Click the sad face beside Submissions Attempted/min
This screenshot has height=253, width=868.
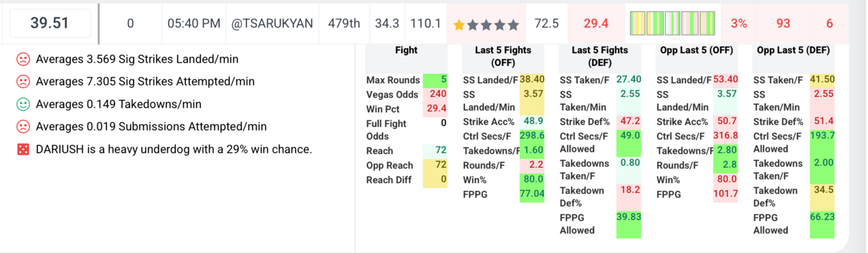[23, 126]
